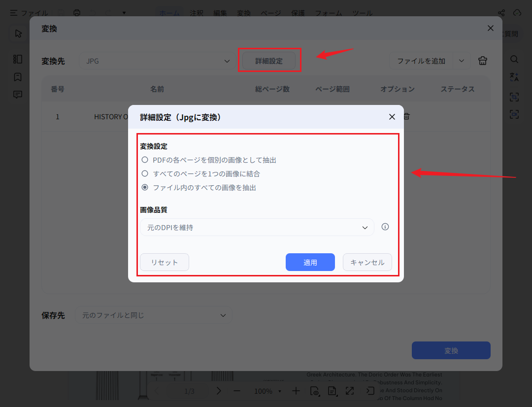Open the ファイル hamburger menu

pyautogui.click(x=29, y=13)
